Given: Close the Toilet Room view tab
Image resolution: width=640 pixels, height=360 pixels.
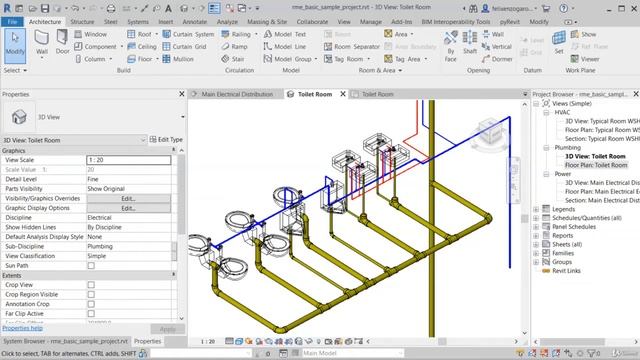Looking at the screenshot, I should [343, 94].
